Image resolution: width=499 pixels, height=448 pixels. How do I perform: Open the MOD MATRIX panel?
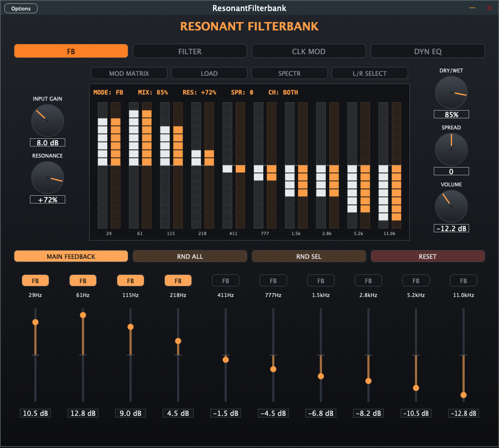pyautogui.click(x=129, y=73)
